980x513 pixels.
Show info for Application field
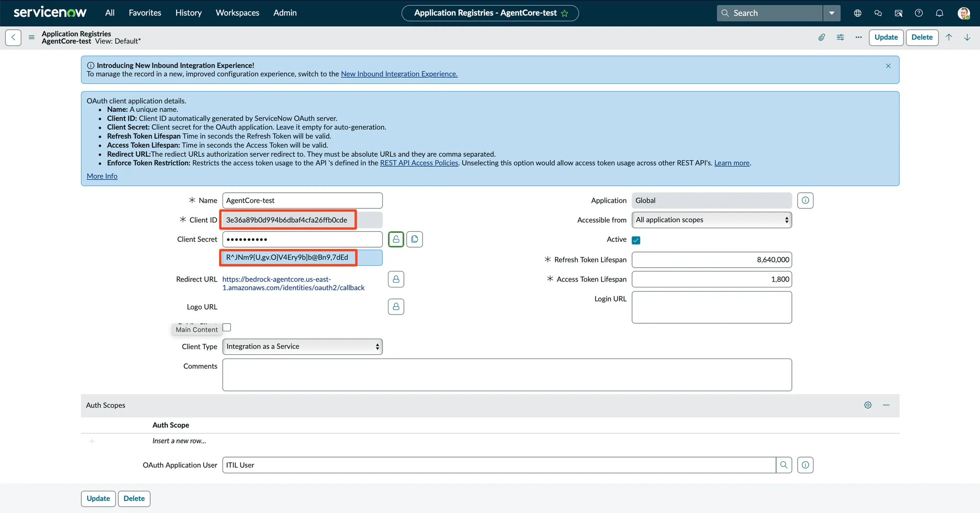coord(805,200)
